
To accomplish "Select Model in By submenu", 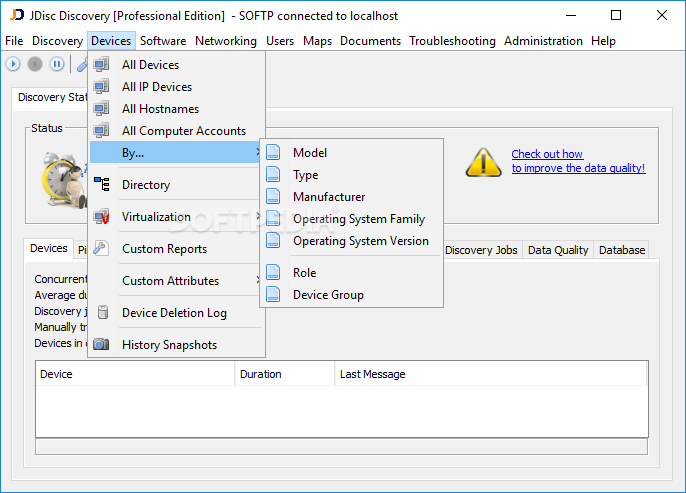I will coord(351,152).
